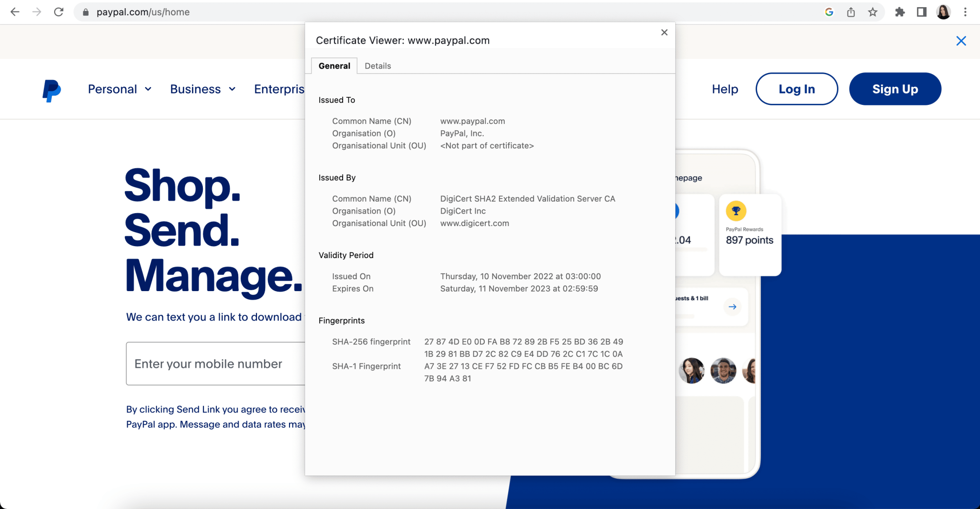Reload the current page
The width and height of the screenshot is (980, 509).
tap(59, 12)
